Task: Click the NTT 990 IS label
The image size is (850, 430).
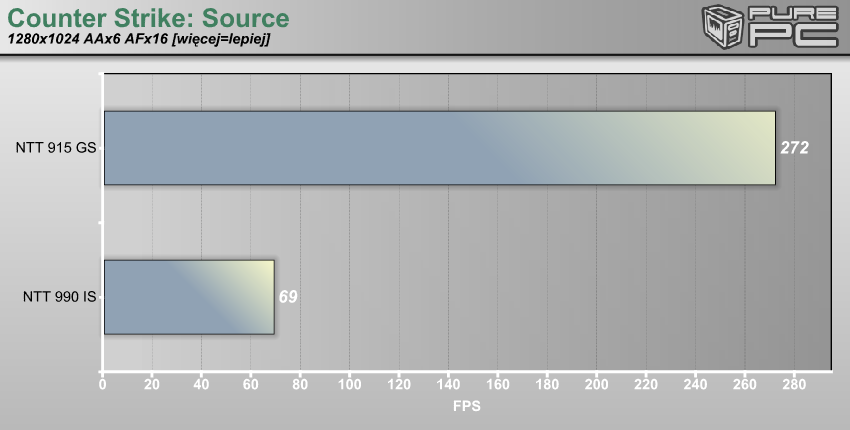Action: [60, 297]
